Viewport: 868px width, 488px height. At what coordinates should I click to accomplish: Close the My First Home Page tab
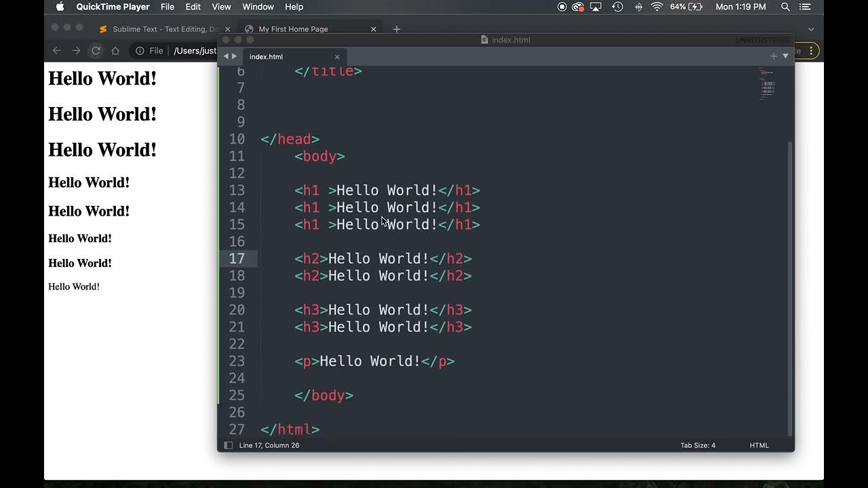click(373, 29)
